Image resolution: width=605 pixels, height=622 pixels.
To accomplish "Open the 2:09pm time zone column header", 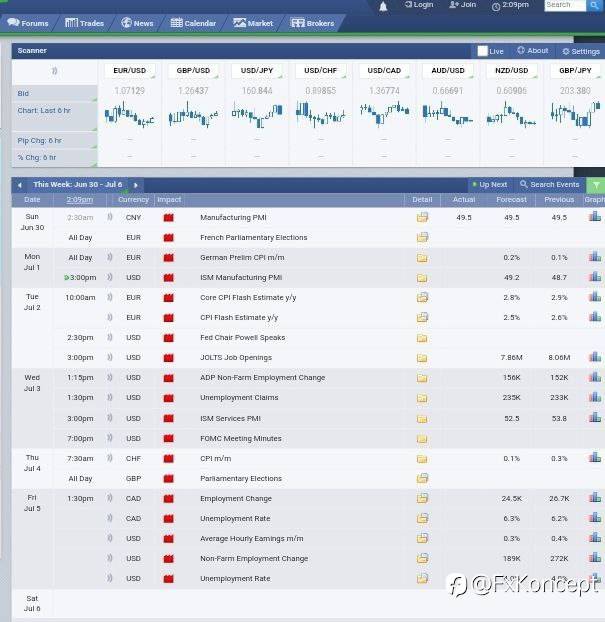I will [x=80, y=200].
